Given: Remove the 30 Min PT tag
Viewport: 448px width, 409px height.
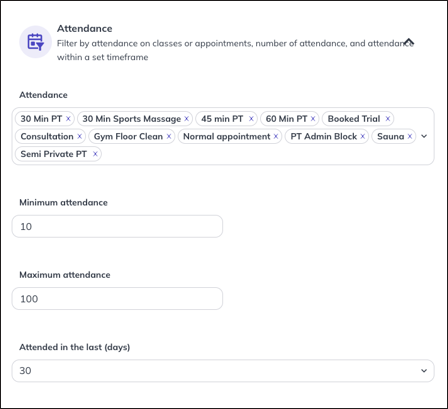Looking at the screenshot, I should [x=68, y=119].
